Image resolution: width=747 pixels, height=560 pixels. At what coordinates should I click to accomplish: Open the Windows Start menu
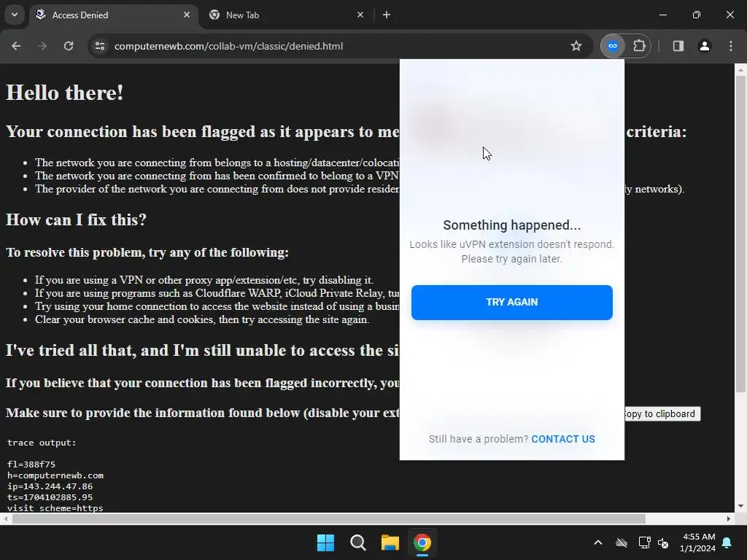(326, 542)
